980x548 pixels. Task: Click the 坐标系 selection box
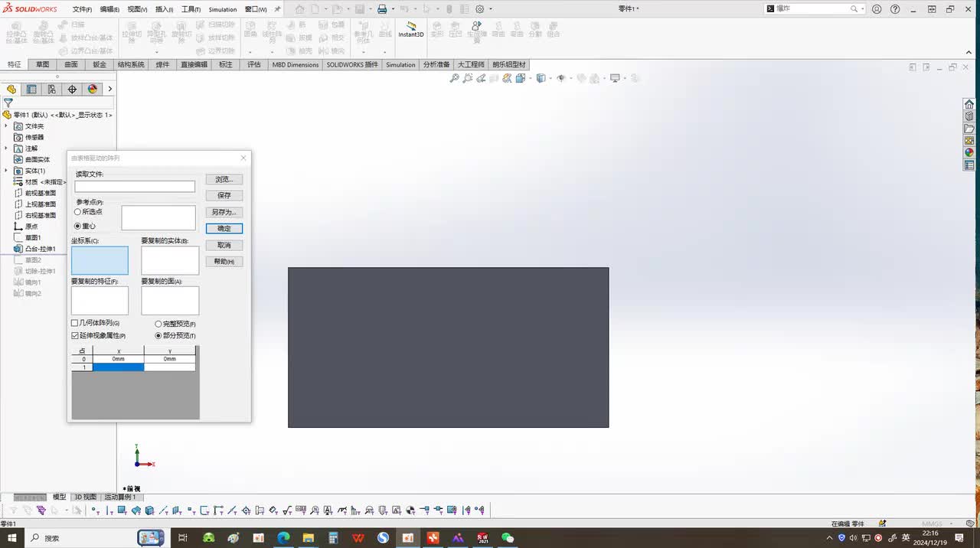100,260
